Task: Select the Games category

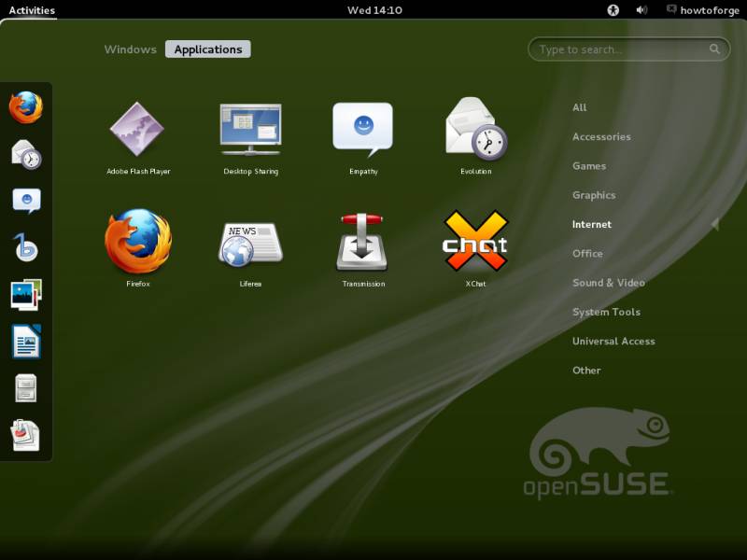Action: pos(589,166)
